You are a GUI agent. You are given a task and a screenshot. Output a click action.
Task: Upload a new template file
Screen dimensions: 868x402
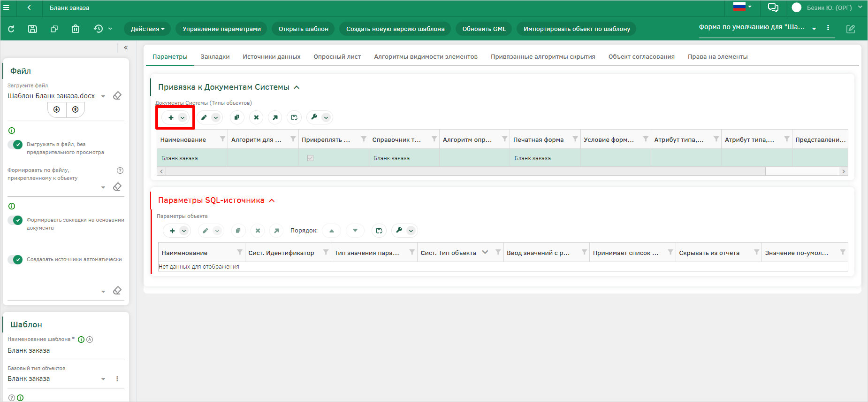pos(75,109)
